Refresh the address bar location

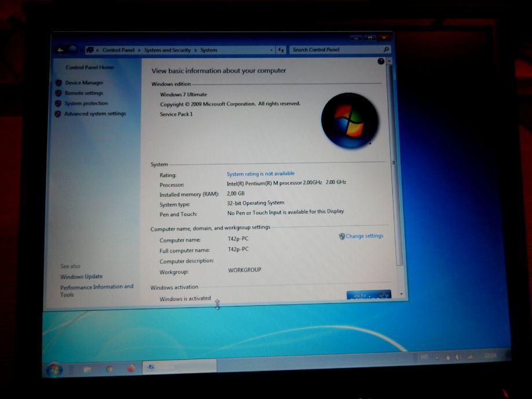point(281,50)
